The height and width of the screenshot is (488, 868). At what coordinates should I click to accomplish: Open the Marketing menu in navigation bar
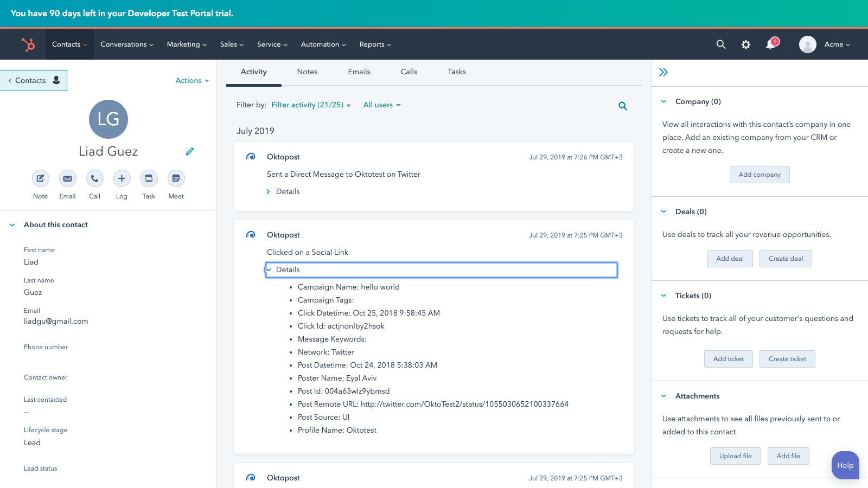pos(186,44)
